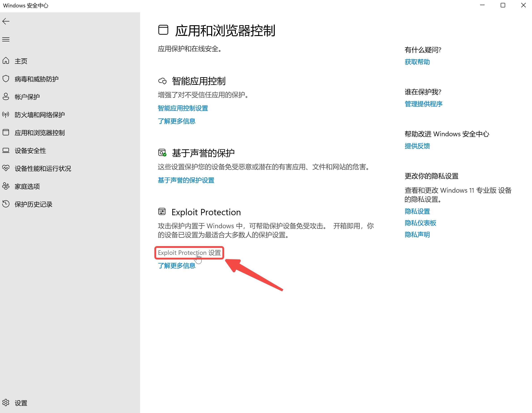Screen dimensions: 532x413
Task: Click the antenna icon for 防火墙和网络保护
Action: [x=6, y=115]
